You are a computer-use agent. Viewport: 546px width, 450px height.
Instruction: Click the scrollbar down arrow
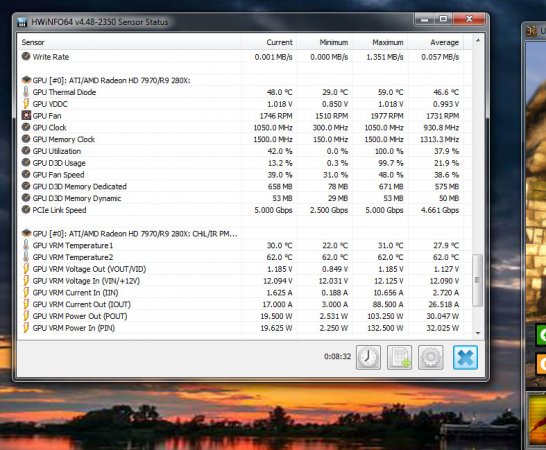click(x=478, y=333)
